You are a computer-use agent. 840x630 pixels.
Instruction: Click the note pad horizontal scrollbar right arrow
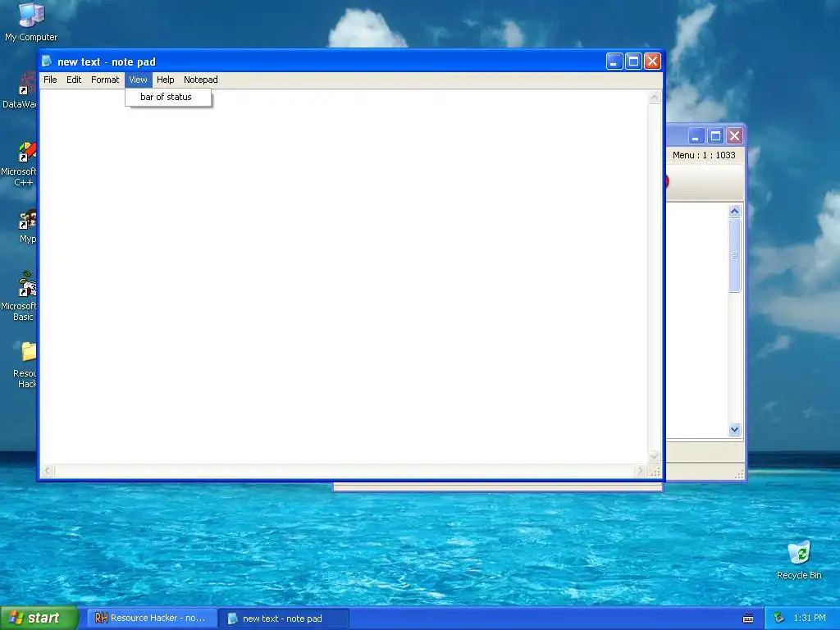(640, 471)
